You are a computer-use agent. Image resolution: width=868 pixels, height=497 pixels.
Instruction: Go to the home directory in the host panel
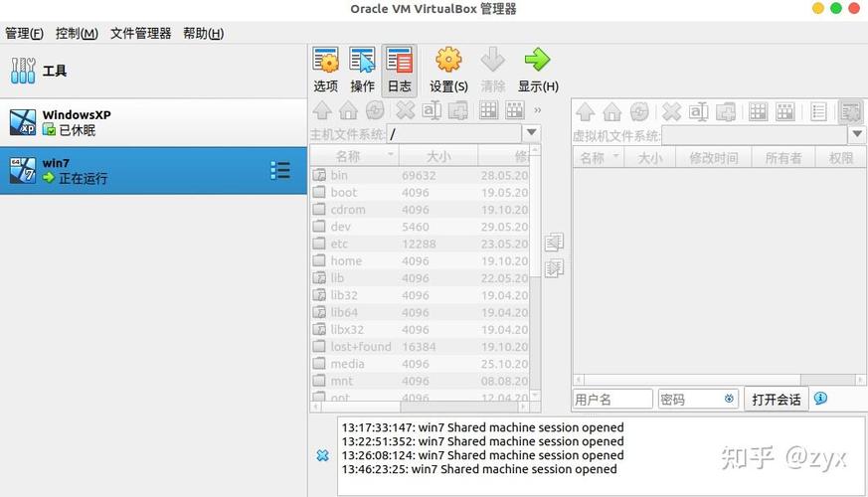(348, 110)
